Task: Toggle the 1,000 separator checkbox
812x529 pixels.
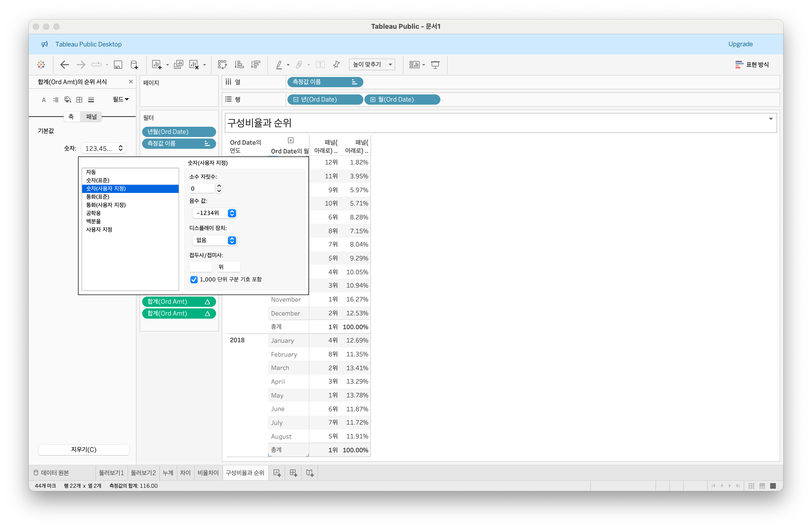Action: click(x=194, y=279)
